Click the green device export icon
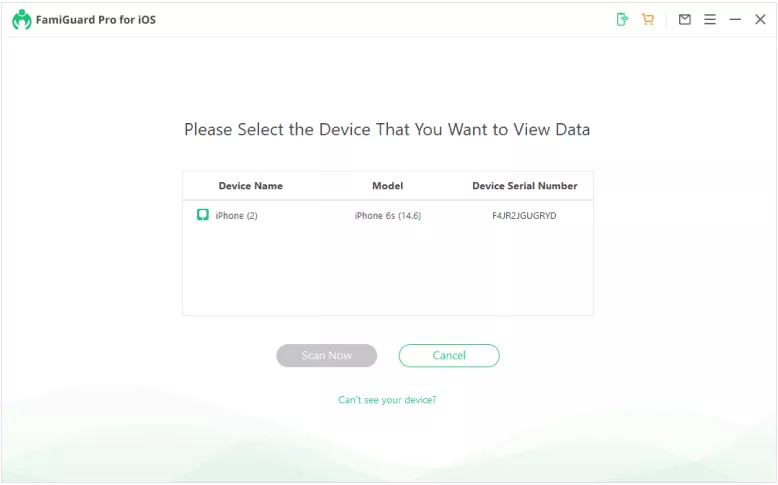 point(622,19)
